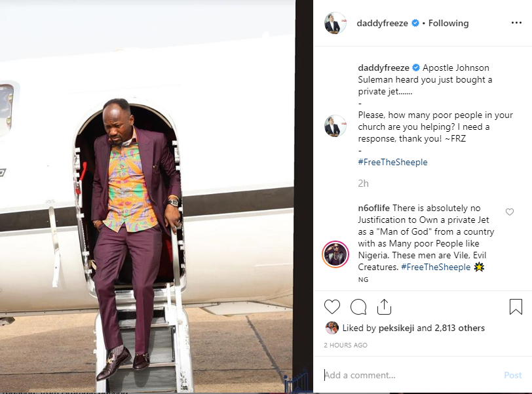Save post with the bookmark icon
Image resolution: width=532 pixels, height=394 pixels.
516,307
